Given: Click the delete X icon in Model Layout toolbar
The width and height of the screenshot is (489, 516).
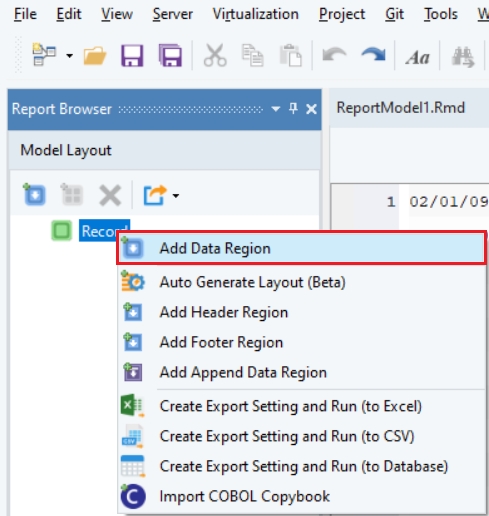Looking at the screenshot, I should point(110,195).
